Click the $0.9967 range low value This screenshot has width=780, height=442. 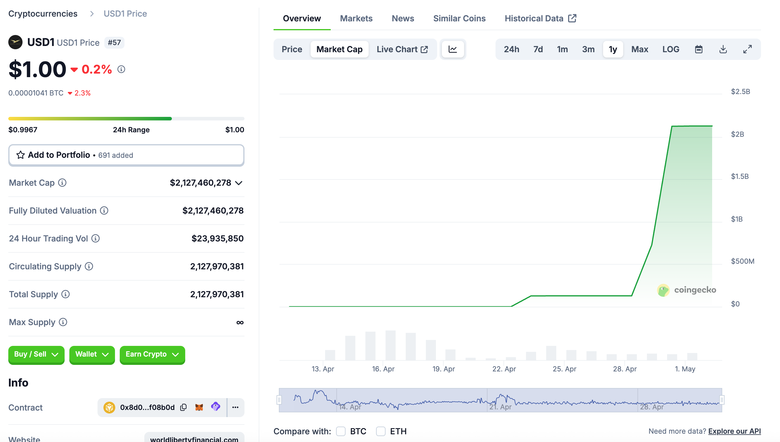23,130
